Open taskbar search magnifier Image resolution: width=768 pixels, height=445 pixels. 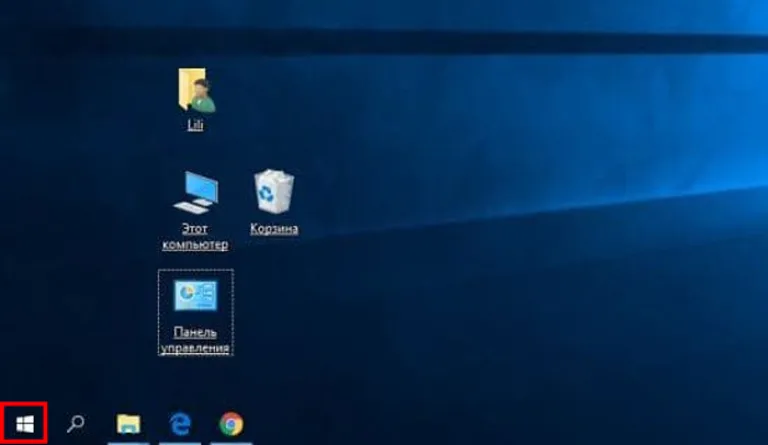pos(75,424)
